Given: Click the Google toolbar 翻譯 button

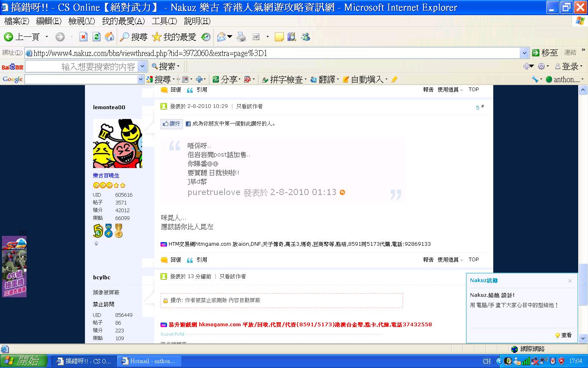Looking at the screenshot, I should pos(323,79).
